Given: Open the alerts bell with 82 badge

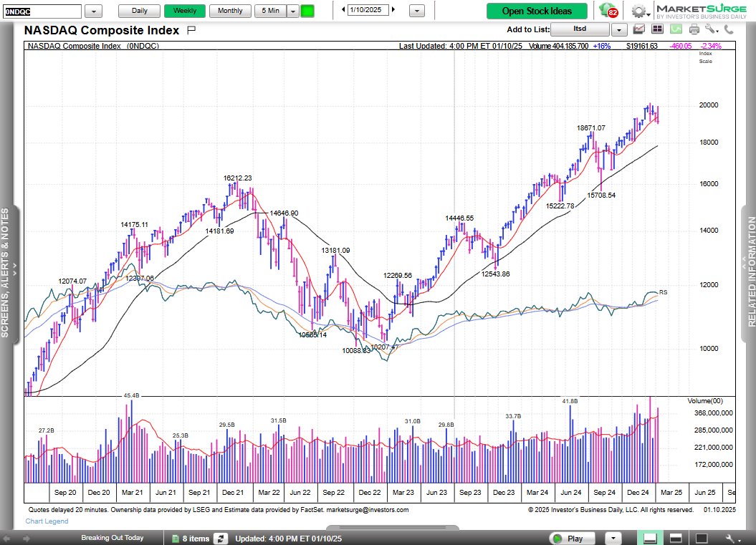Looking at the screenshot, I should [x=609, y=11].
